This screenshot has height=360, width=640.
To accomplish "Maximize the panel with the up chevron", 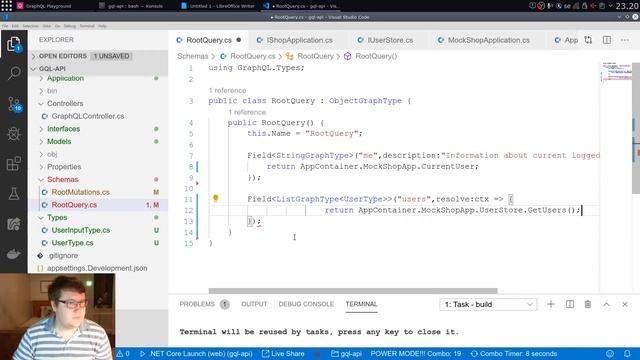I will [606, 304].
